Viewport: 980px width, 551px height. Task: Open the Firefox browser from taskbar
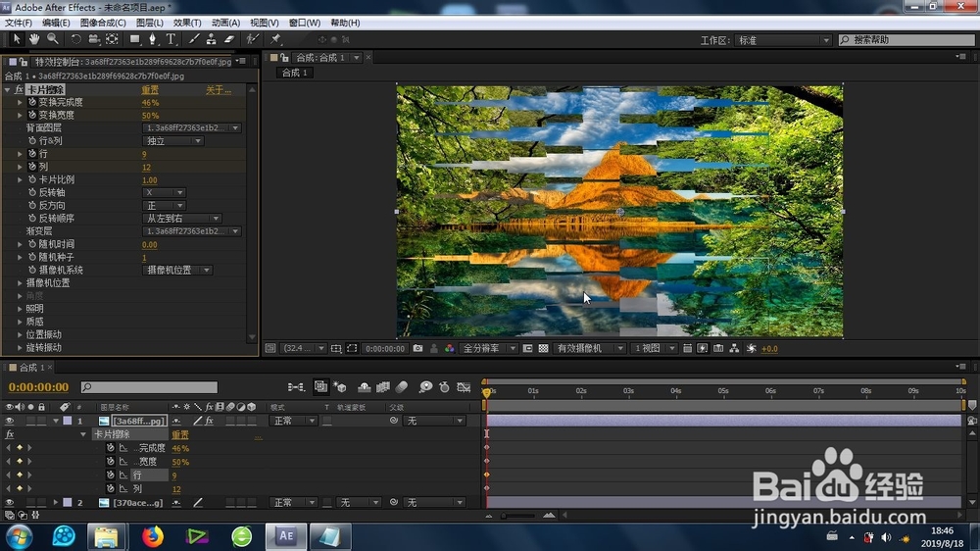point(152,536)
